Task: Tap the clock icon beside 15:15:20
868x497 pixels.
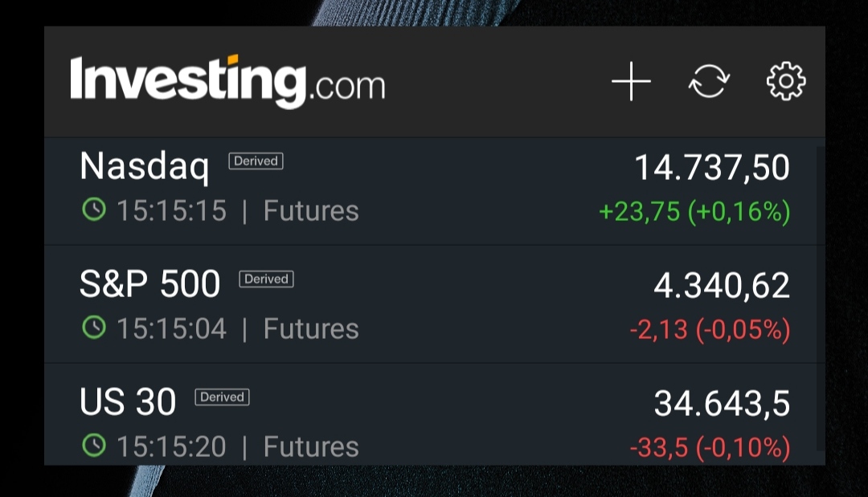Action: coord(94,446)
